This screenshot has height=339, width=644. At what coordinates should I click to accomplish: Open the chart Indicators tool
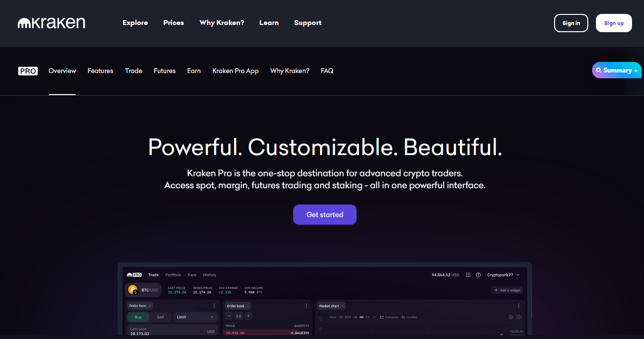(389, 317)
